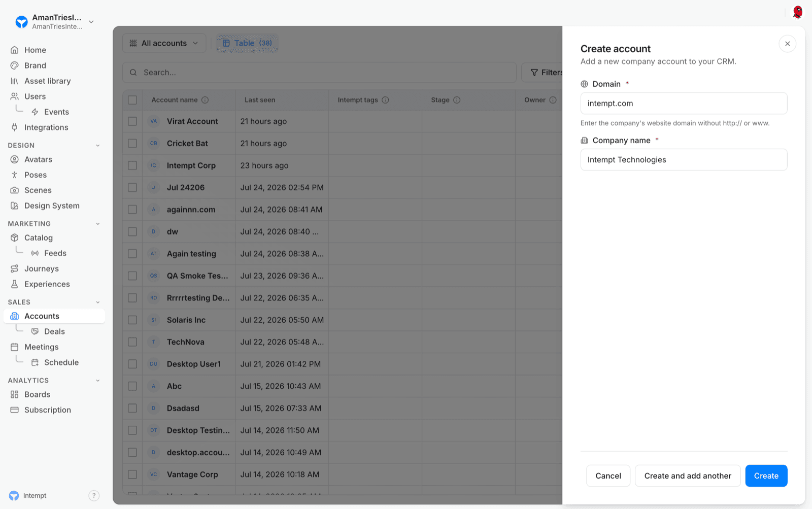
Task: Open the Journeys icon
Action: (15, 268)
